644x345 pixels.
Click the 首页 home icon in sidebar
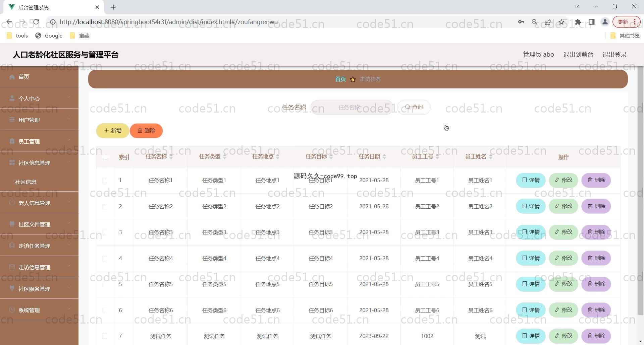tap(12, 77)
